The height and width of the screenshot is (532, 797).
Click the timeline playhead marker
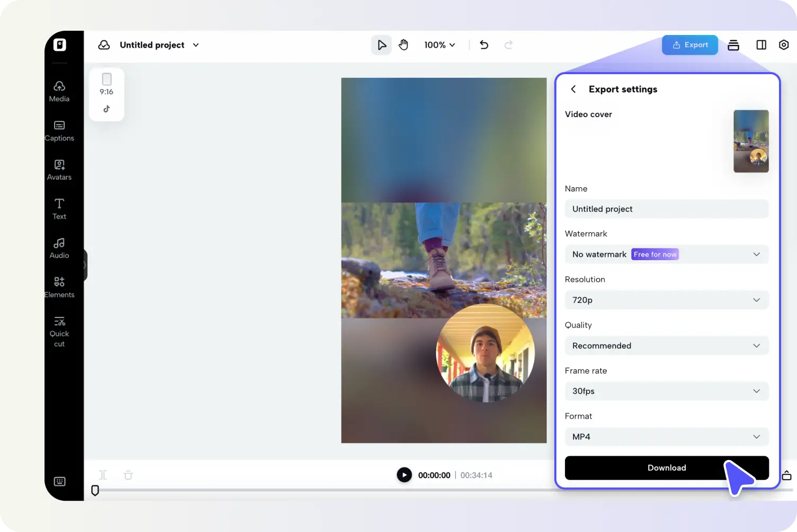tap(95, 490)
